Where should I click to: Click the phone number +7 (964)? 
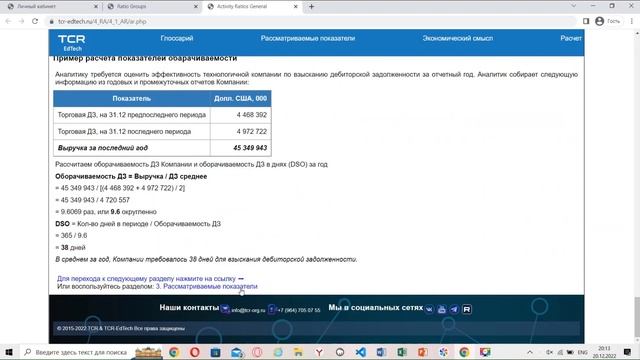pyautogui.click(x=299, y=310)
